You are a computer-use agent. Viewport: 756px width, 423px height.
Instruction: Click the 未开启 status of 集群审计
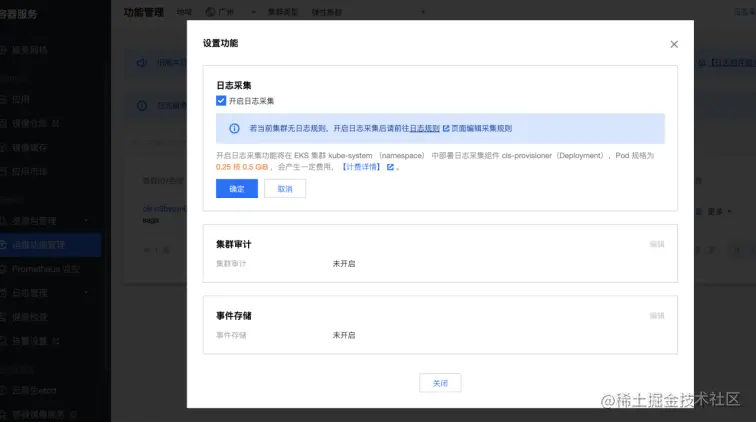click(x=344, y=263)
